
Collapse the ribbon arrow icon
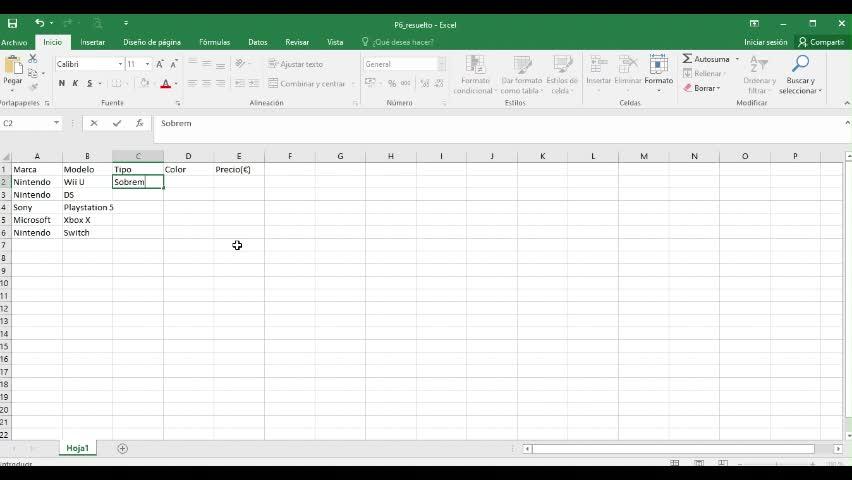(x=847, y=103)
